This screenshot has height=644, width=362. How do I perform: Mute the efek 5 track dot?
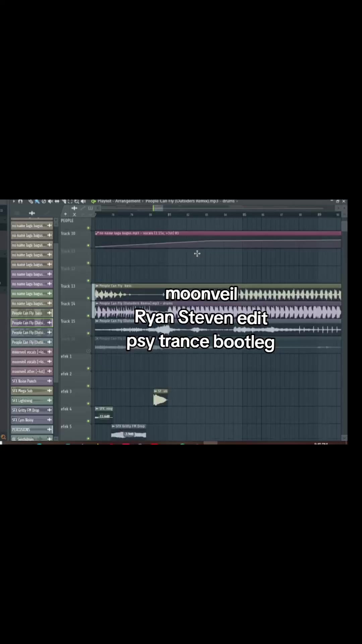coord(88,438)
